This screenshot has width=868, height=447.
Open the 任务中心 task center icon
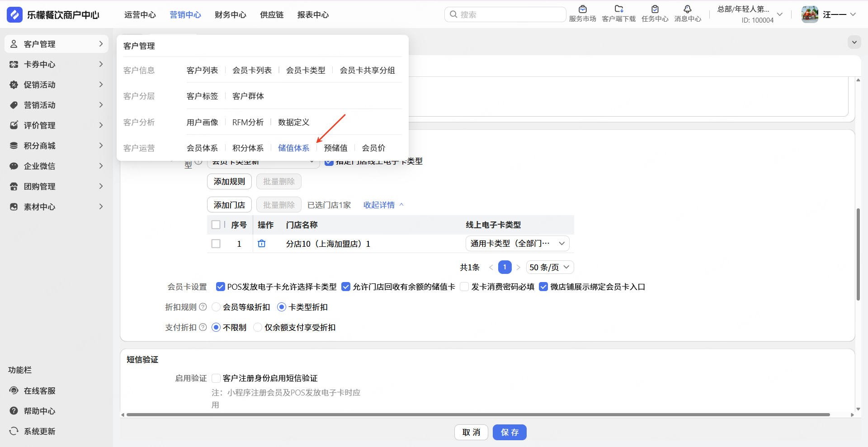[x=655, y=9]
